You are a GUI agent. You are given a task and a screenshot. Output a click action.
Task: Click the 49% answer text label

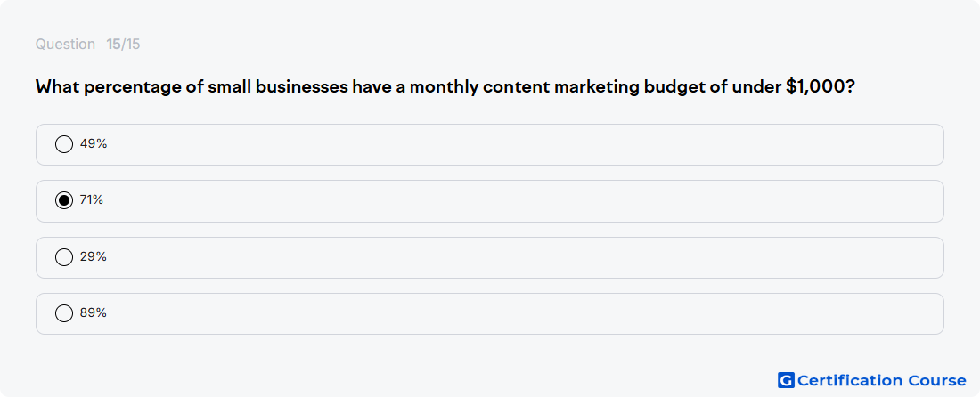point(94,143)
